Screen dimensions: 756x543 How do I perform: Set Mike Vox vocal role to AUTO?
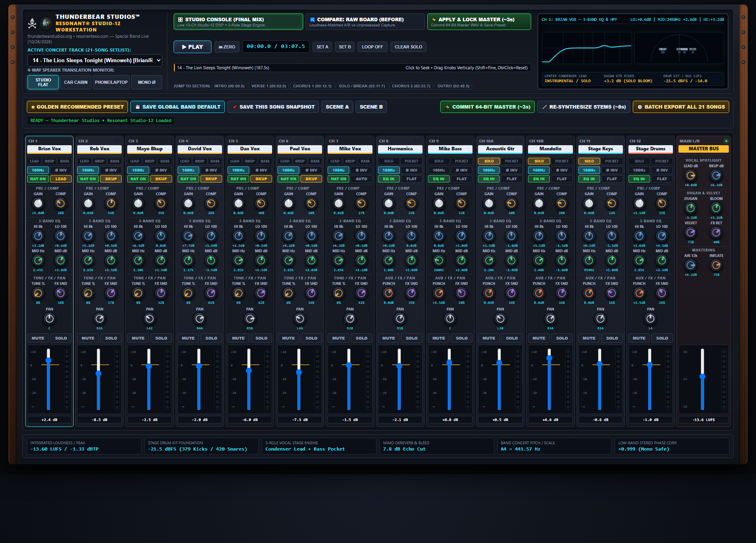(361, 179)
